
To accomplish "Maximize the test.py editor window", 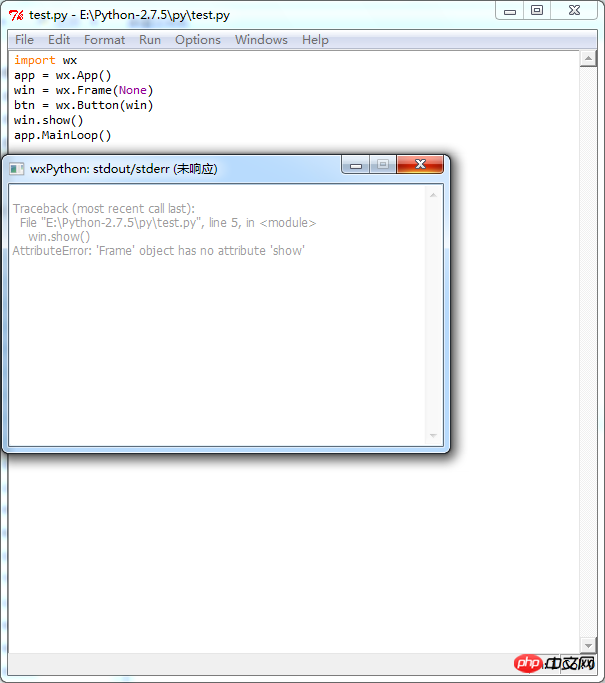I will tap(537, 10).
